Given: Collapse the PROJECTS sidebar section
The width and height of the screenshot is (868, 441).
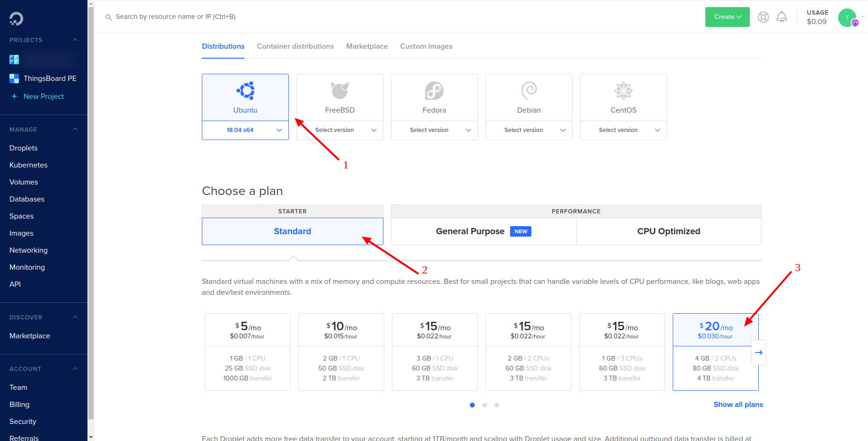Looking at the screenshot, I should pos(75,40).
